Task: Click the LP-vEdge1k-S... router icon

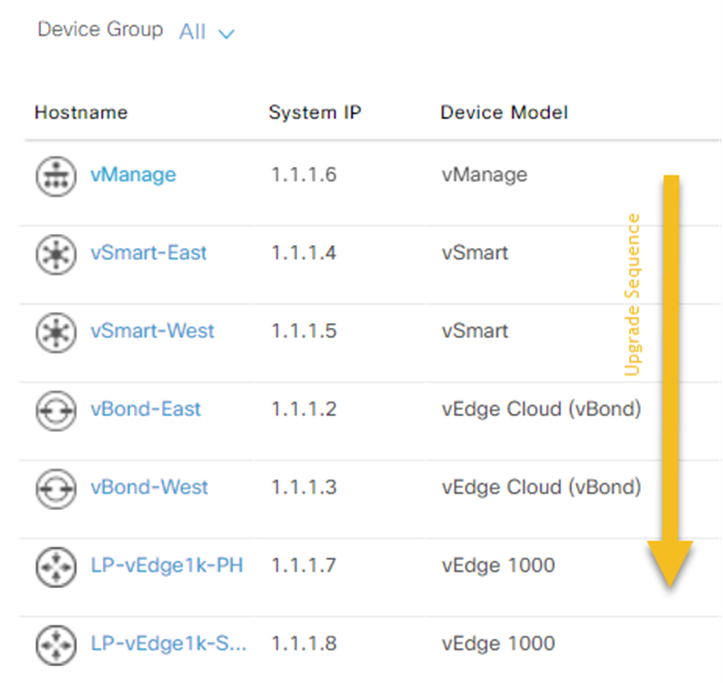Action: [x=54, y=644]
